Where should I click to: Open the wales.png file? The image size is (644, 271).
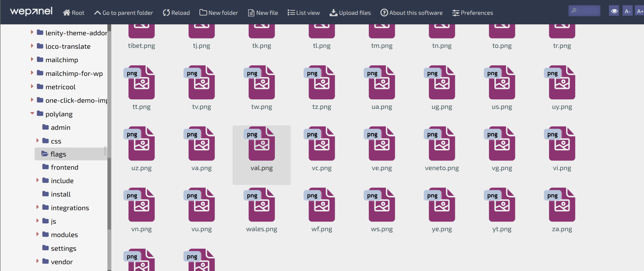click(262, 205)
